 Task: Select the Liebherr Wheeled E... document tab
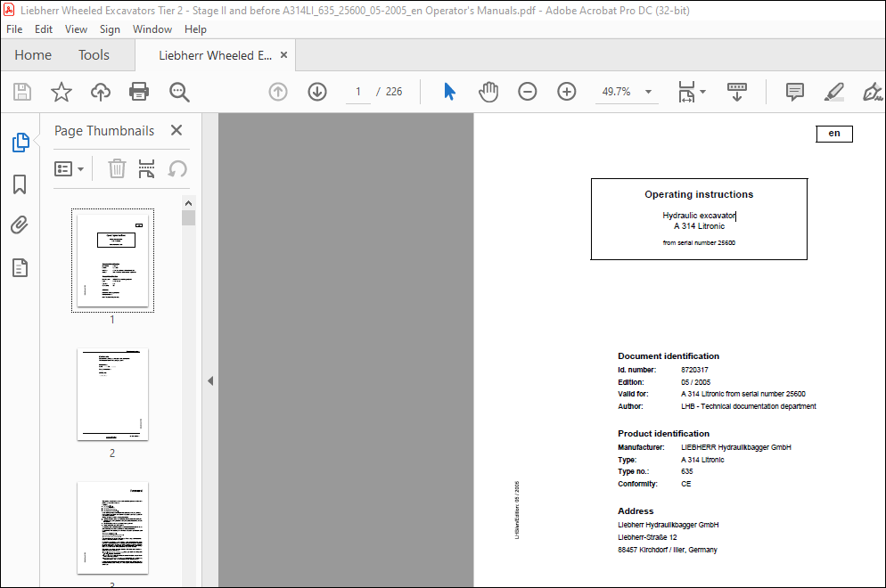point(215,55)
